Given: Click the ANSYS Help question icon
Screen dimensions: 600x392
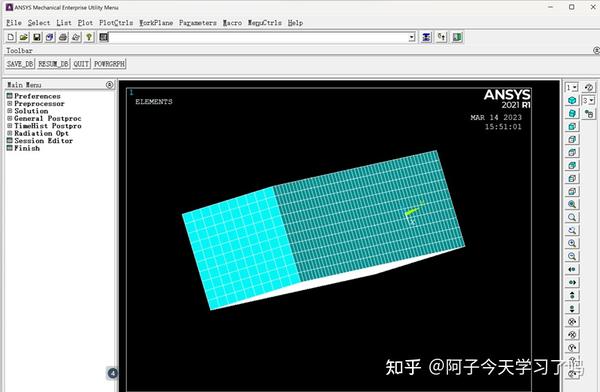Looking at the screenshot, I should pos(89,37).
